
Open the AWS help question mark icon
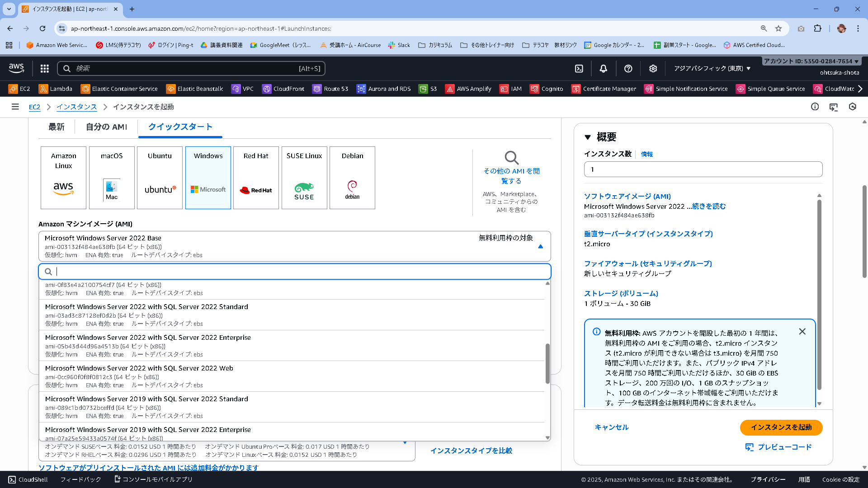click(x=628, y=69)
